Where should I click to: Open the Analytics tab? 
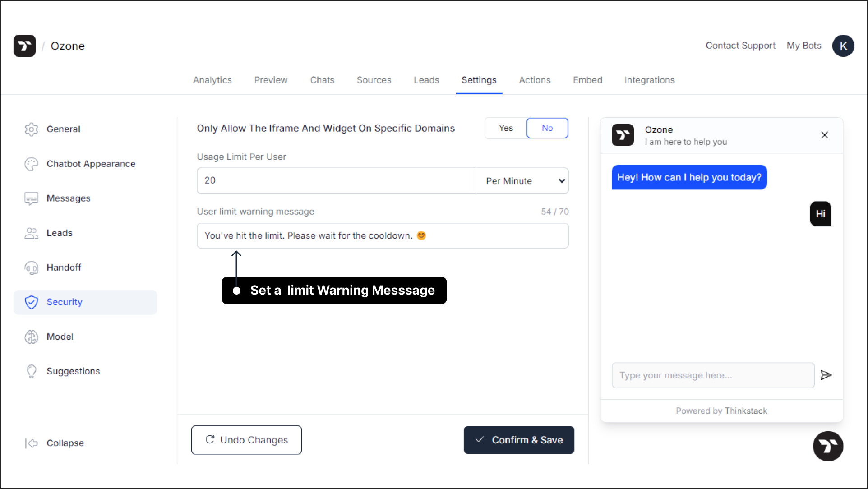tap(212, 80)
